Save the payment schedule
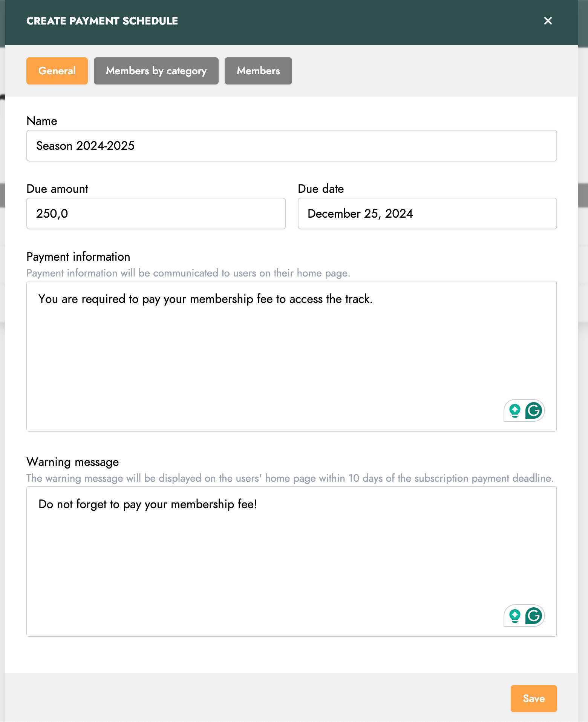Screen dimensions: 588x722 534,699
